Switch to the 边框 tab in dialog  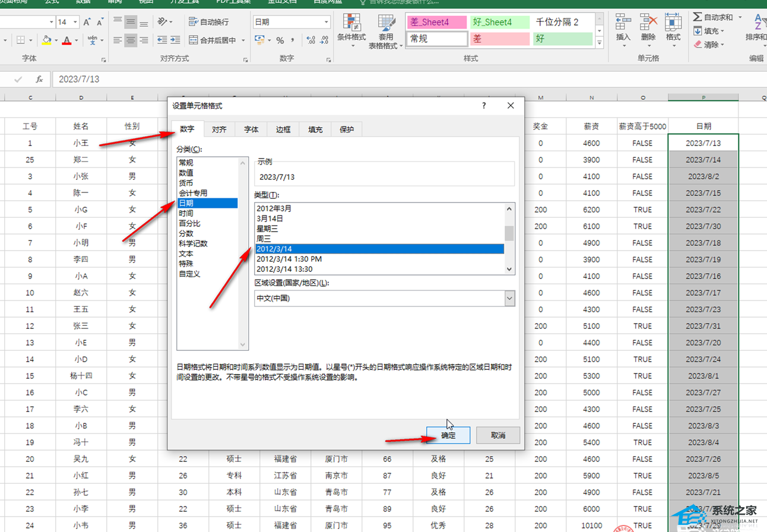(283, 129)
